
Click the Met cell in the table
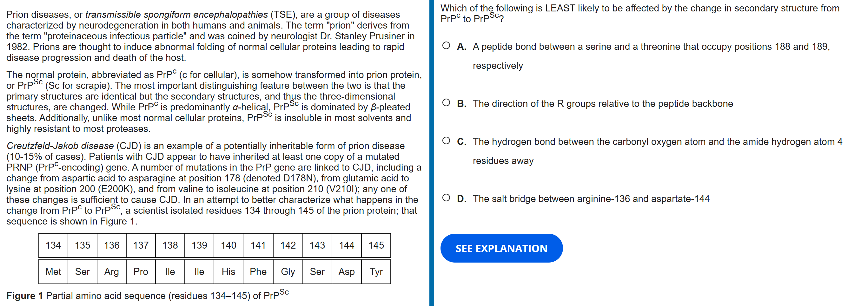pos(53,272)
